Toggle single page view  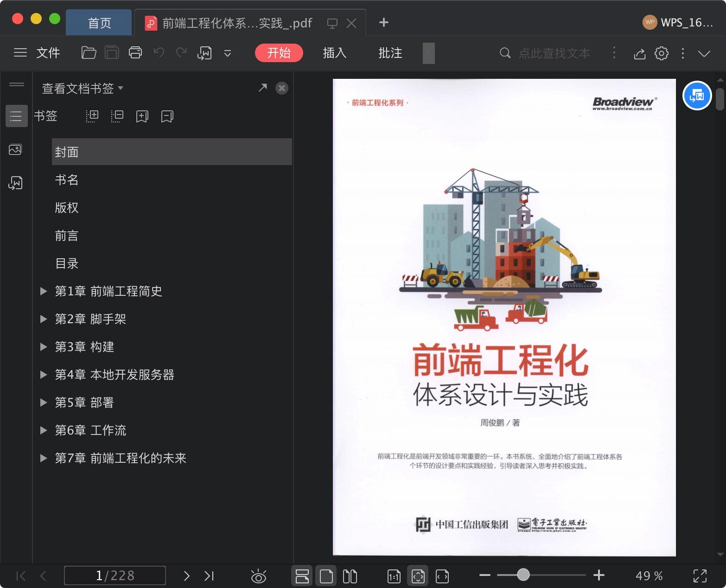pyautogui.click(x=326, y=576)
